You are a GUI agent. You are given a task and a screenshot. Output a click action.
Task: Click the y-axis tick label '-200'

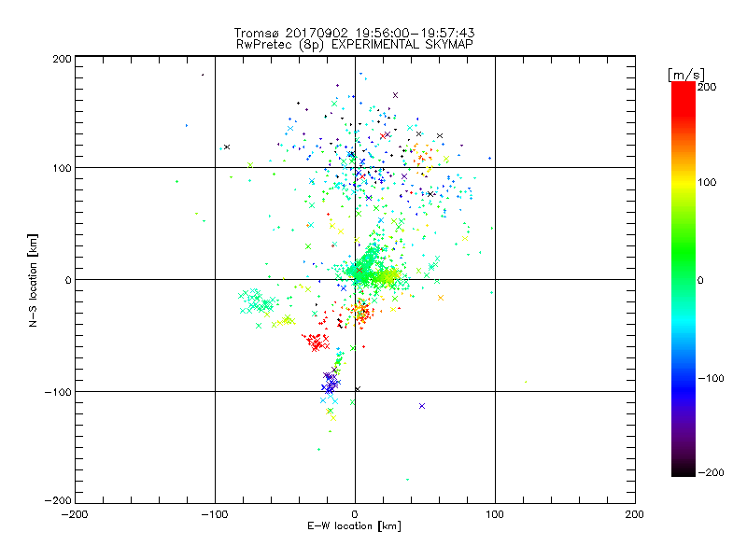58,500
